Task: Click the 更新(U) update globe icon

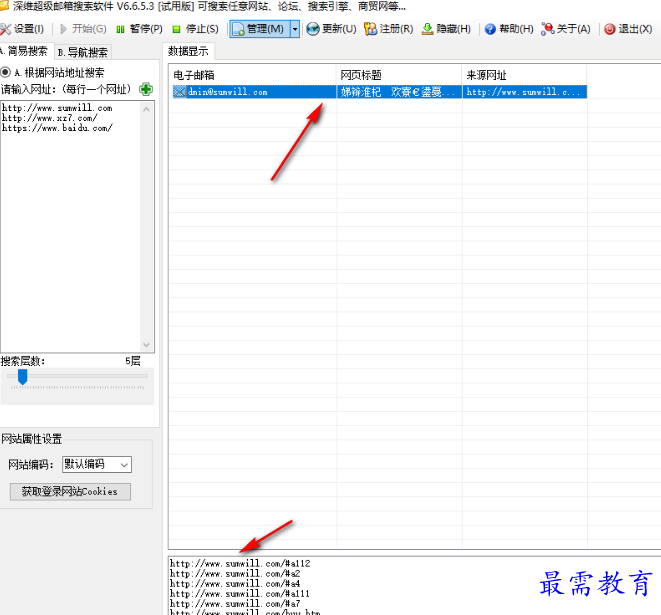Action: click(x=313, y=29)
